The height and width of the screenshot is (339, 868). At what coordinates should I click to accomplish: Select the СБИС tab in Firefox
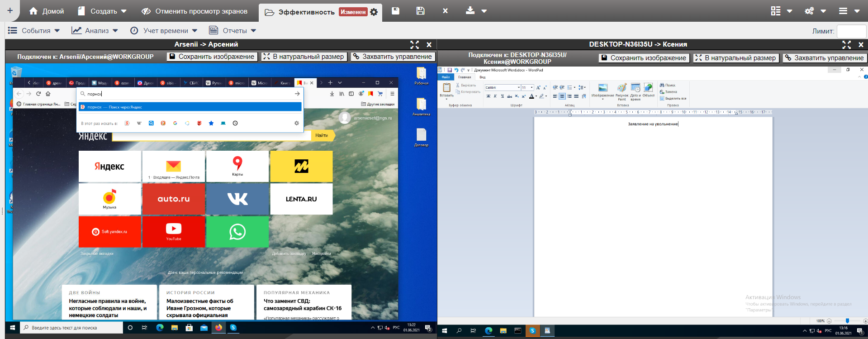[191, 83]
